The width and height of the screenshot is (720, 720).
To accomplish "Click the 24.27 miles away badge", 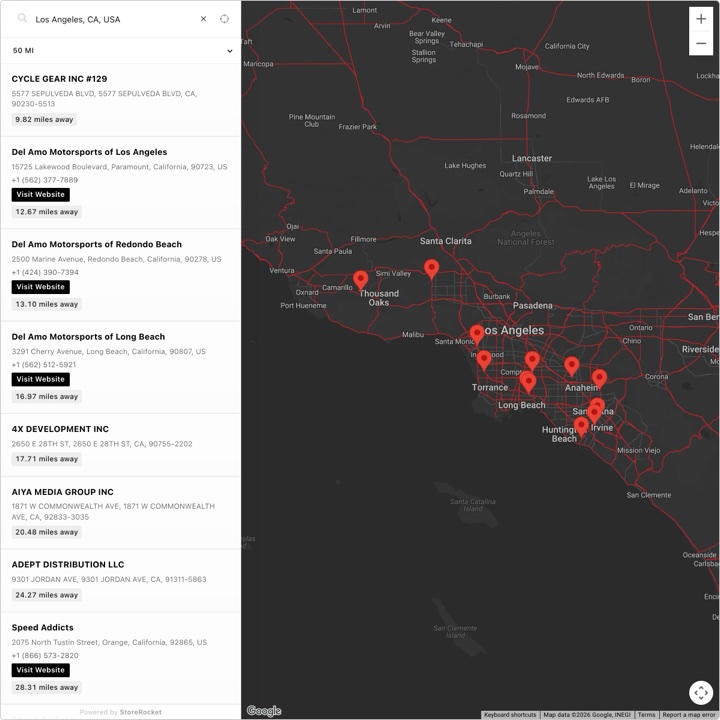I will pyautogui.click(x=46, y=595).
